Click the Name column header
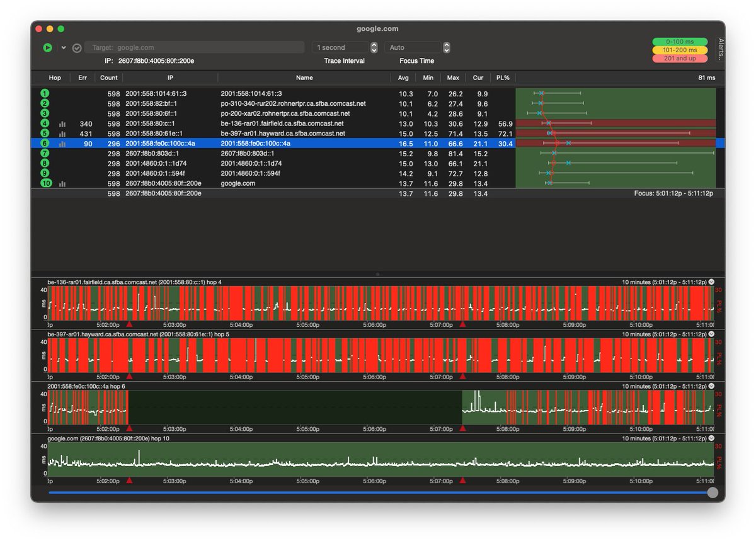756x543 pixels. point(304,77)
